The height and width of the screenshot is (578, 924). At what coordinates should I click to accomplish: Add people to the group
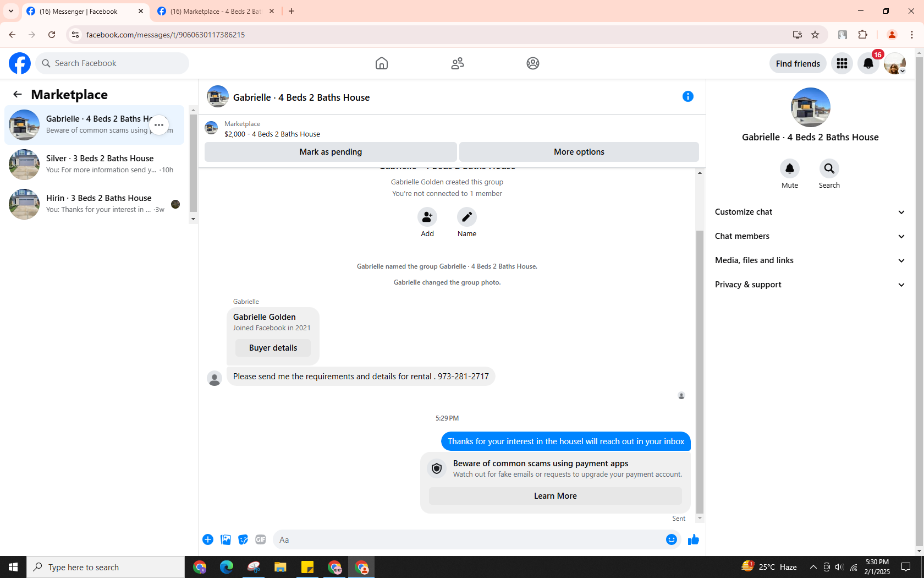[427, 217]
